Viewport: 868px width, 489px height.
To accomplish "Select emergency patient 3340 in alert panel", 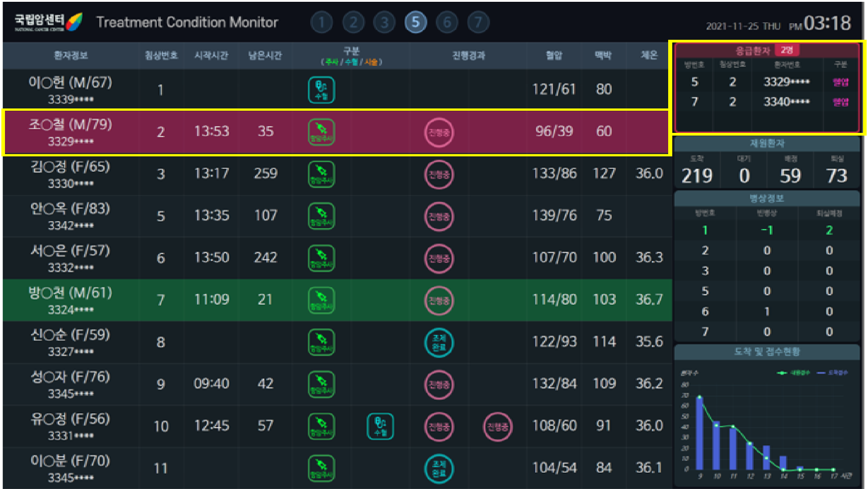I will [786, 102].
